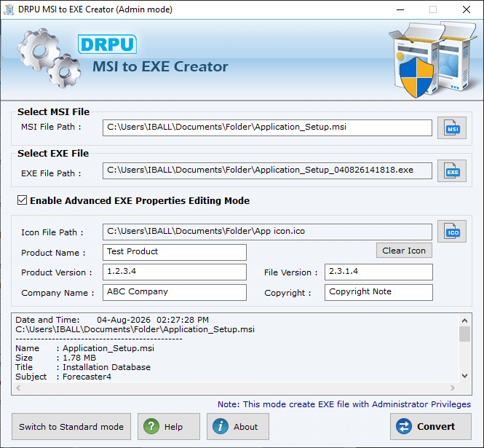Toggle Enable Advanced EXE Properties Editing Mode checkbox
Image resolution: width=484 pixels, height=448 pixels.
[23, 200]
